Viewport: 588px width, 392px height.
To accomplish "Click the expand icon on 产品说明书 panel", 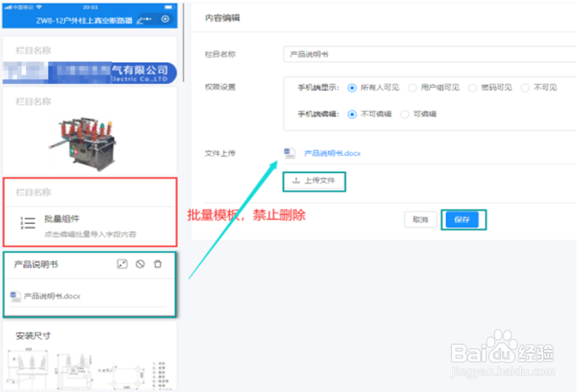I will [x=123, y=264].
